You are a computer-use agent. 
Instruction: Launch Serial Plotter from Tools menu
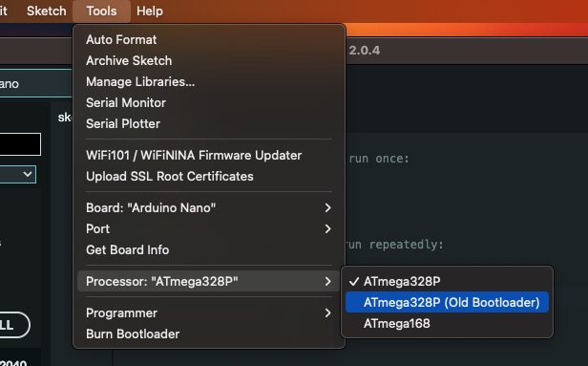209,124
